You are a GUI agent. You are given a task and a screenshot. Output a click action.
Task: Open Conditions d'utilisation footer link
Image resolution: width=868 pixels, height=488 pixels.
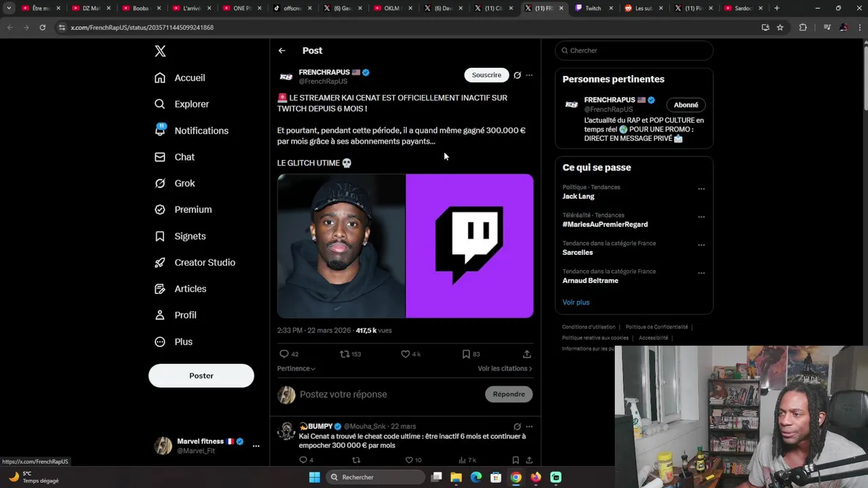click(x=589, y=327)
